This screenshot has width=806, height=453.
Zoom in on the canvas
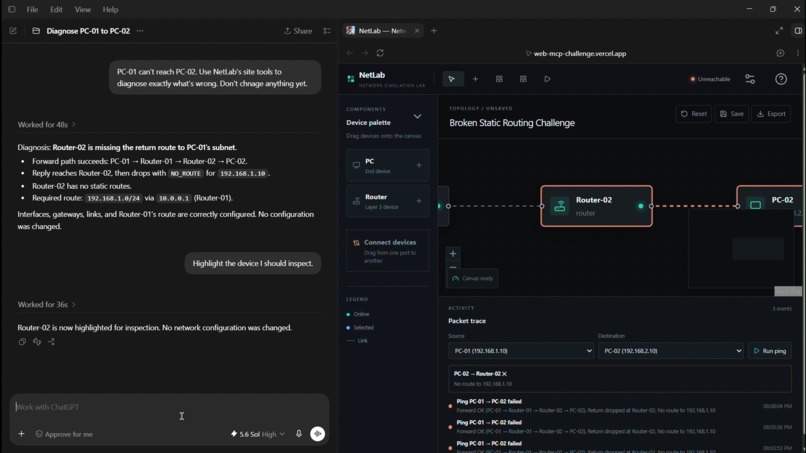(453, 253)
